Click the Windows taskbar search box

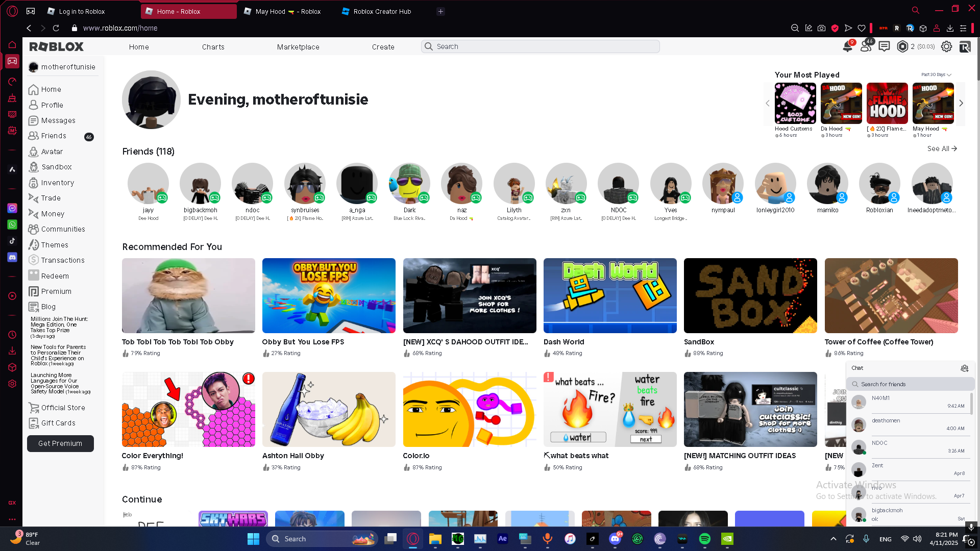coord(322,539)
